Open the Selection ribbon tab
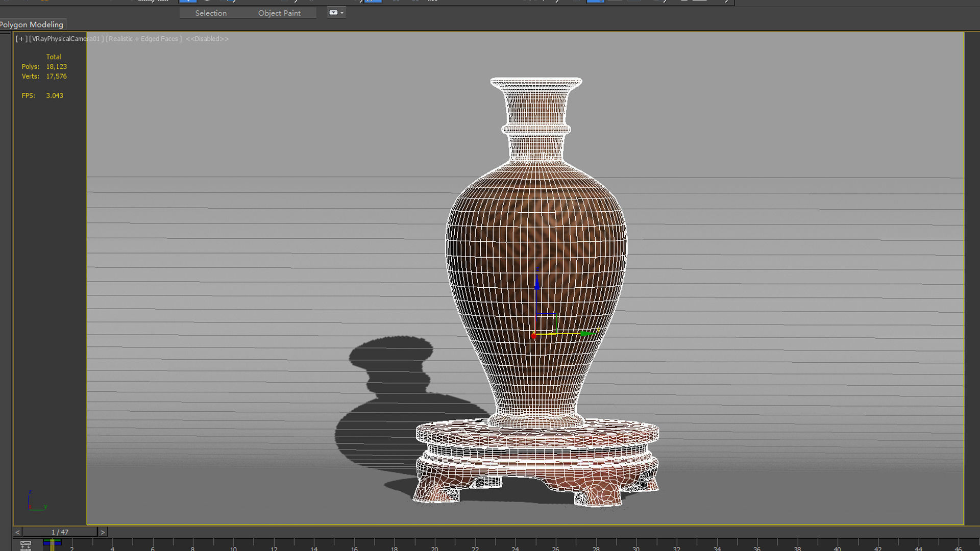This screenshot has width=980, height=551. tap(211, 13)
